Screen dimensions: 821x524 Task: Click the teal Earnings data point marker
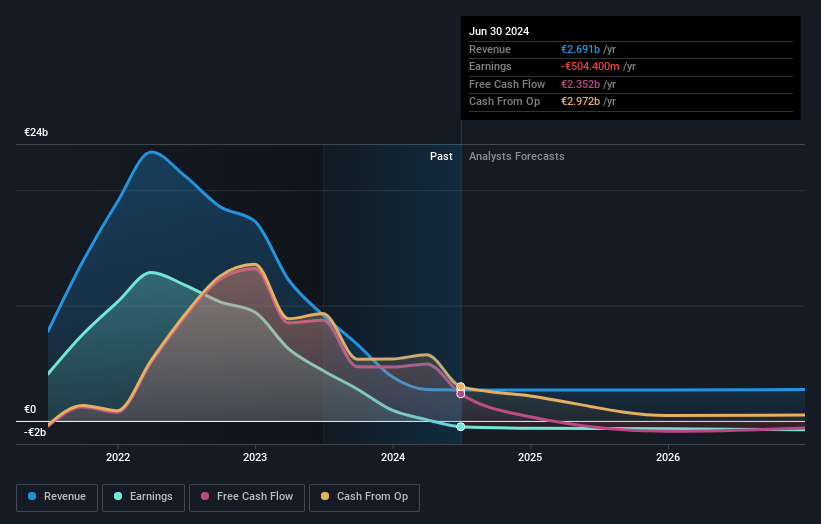461,427
